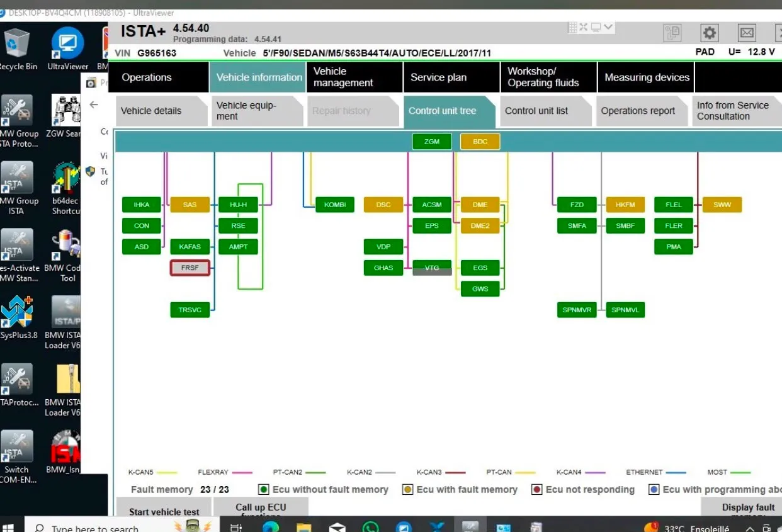The width and height of the screenshot is (782, 532).
Task: Open UltraViewer grid actions icon
Action: click(x=572, y=27)
